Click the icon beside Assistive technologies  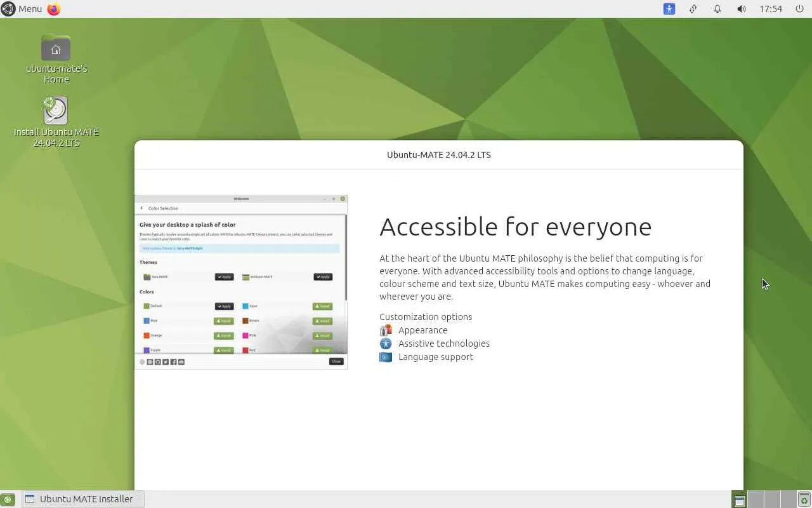[386, 344]
